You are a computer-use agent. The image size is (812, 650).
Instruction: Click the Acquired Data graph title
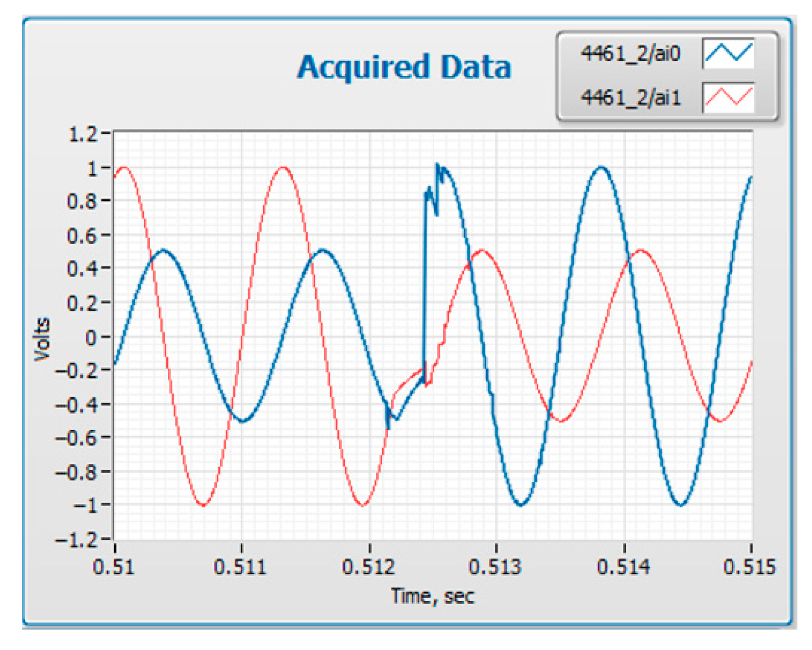[404, 67]
